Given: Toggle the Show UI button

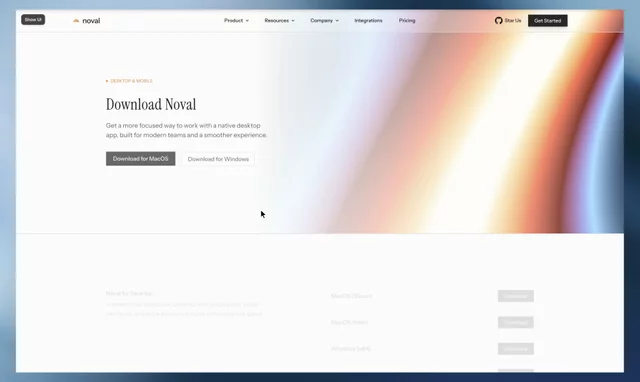Looking at the screenshot, I should 33,20.
